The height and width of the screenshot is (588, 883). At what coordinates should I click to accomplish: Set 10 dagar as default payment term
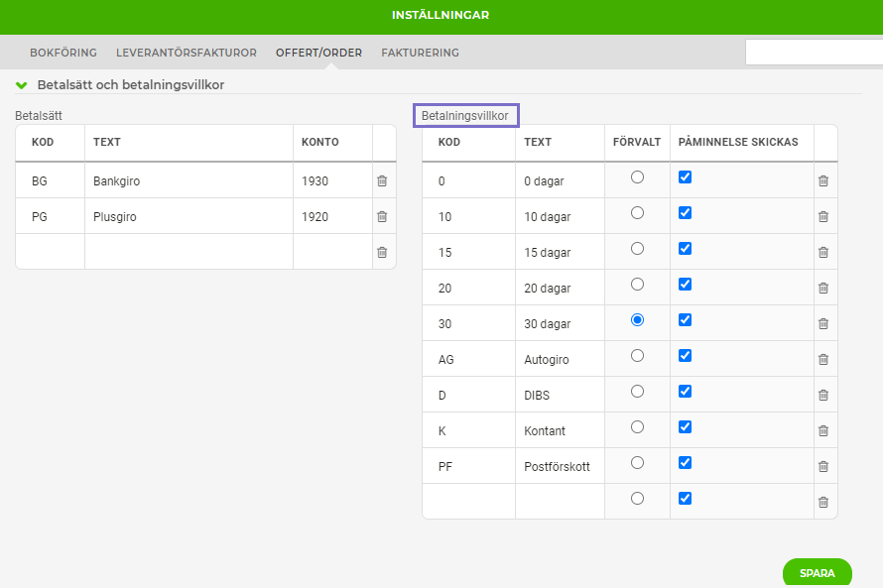pyautogui.click(x=637, y=213)
